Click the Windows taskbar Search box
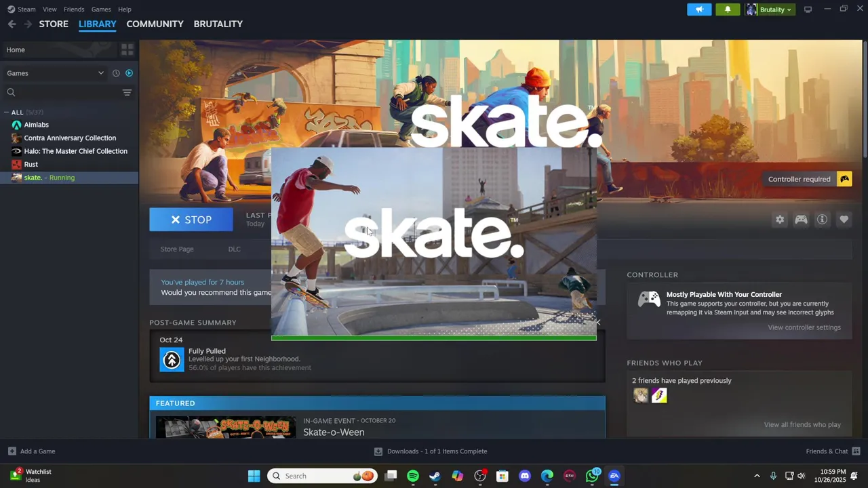 coord(322,476)
